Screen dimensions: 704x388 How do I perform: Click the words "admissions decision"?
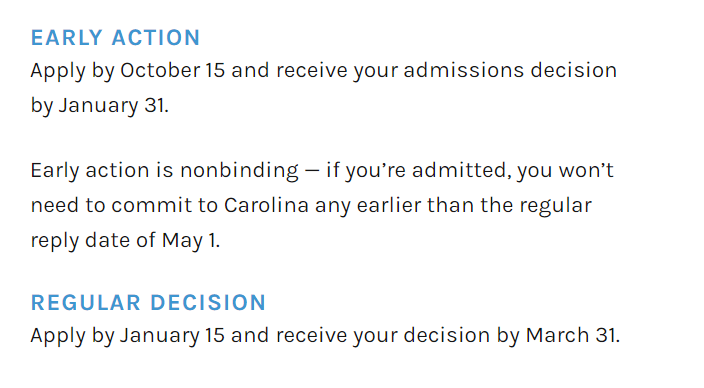pyautogui.click(x=510, y=71)
